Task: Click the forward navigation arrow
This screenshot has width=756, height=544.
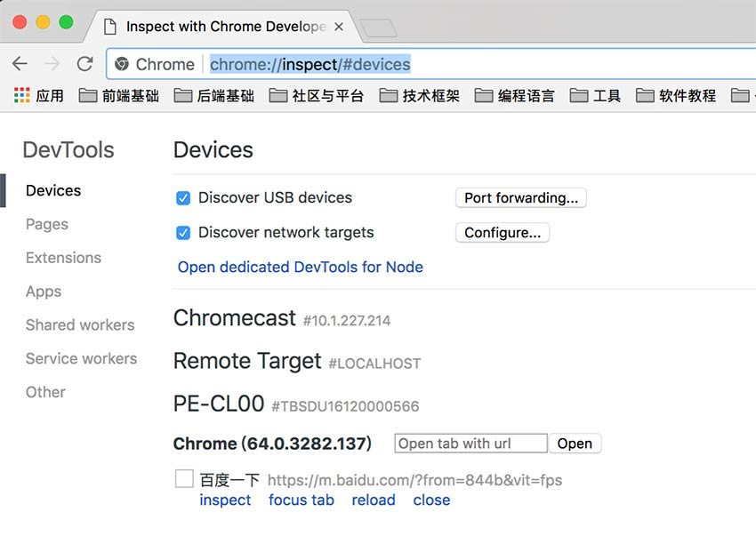Action: [x=52, y=63]
